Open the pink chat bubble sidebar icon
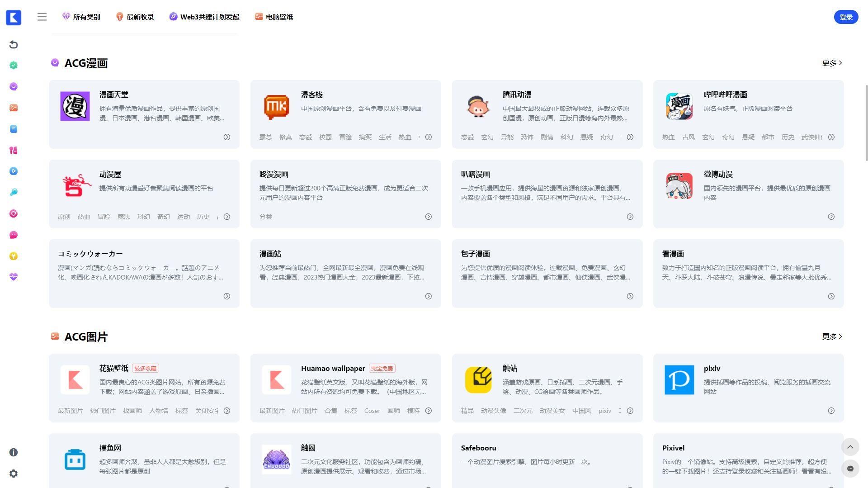868x488 pixels. (14, 235)
